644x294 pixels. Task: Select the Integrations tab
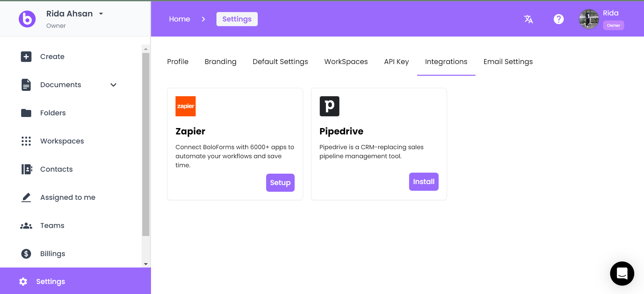(446, 62)
